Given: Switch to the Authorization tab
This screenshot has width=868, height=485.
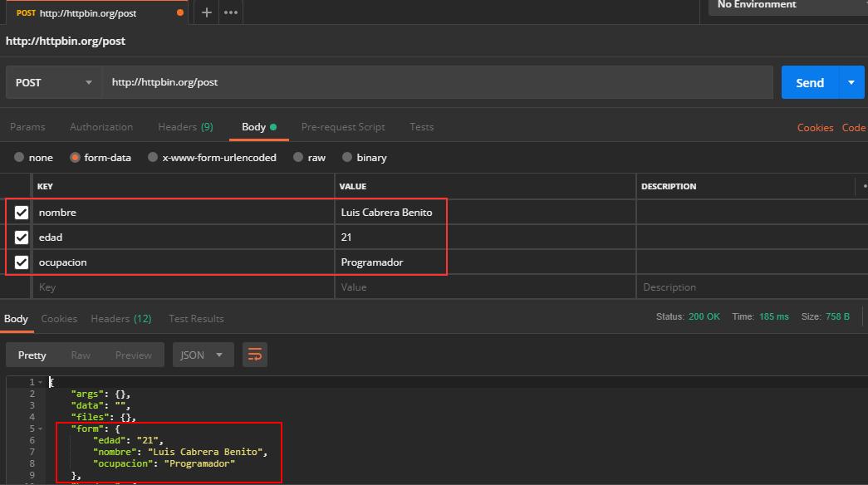Looking at the screenshot, I should (x=101, y=127).
